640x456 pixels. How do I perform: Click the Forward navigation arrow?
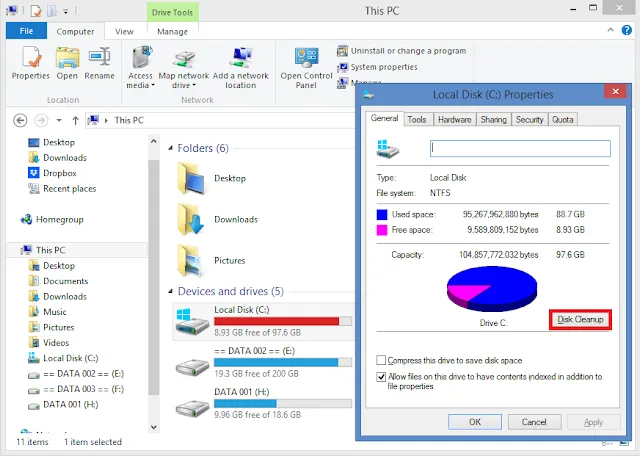[x=41, y=120]
